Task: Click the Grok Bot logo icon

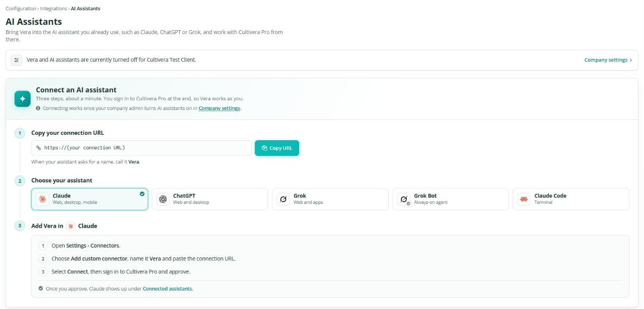Action: coord(404,199)
